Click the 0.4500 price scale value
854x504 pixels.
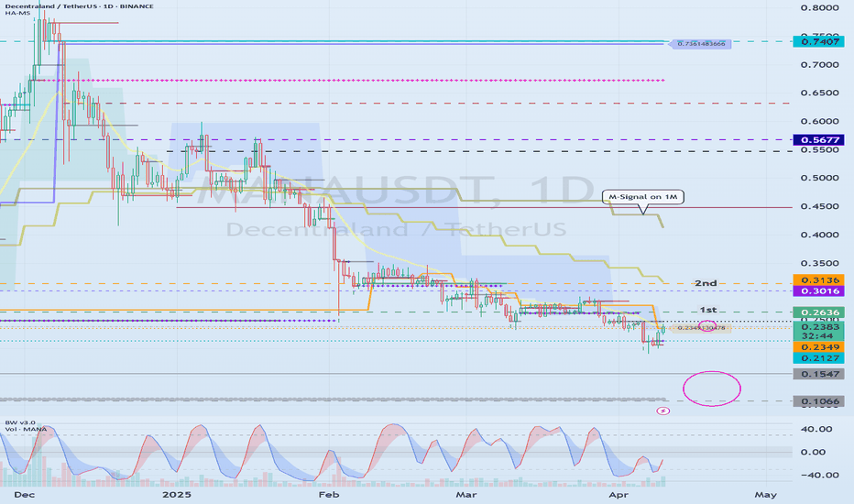pyautogui.click(x=820, y=206)
